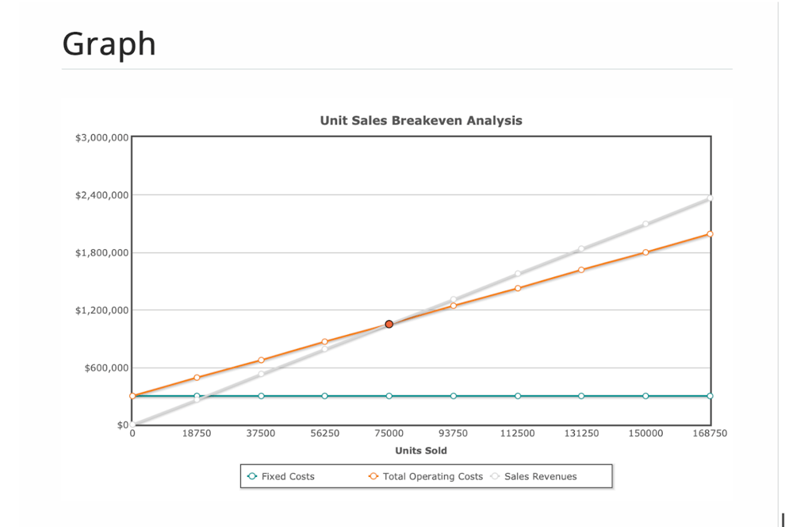Click the Unit Sales Breakeven Analysis title
Screen dimensions: 812x527
click(x=421, y=121)
